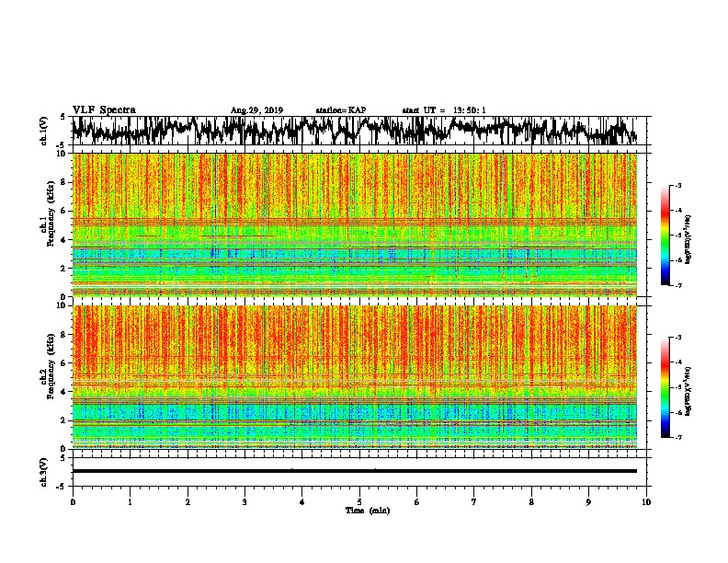Click the flat ch.3 voltage trace line

[354, 471]
